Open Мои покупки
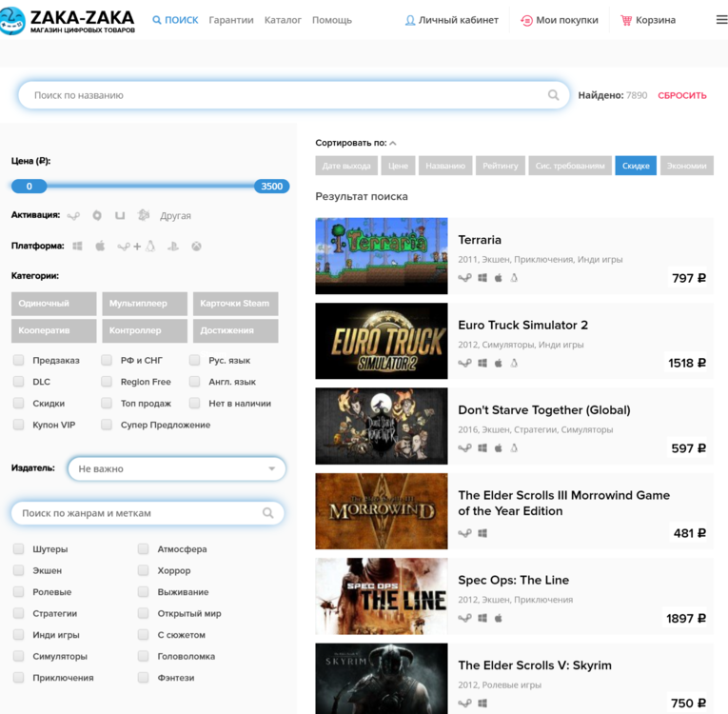Viewport: 728px width, 714px height. (x=559, y=20)
